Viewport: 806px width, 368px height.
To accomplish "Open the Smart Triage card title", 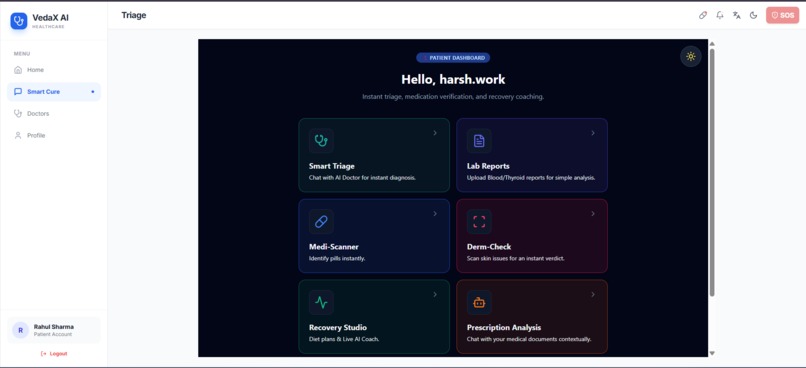I will pos(332,166).
